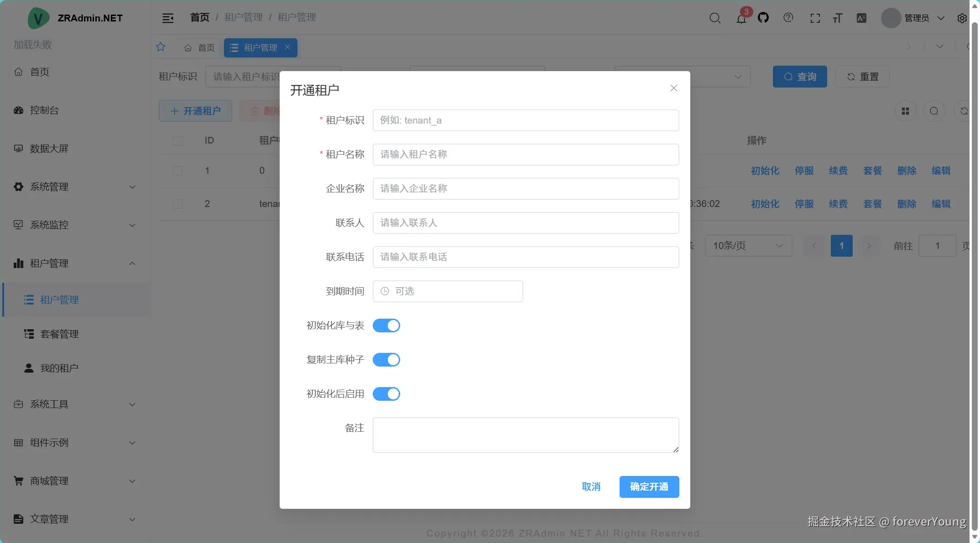The height and width of the screenshot is (543, 980).
Task: Toggle 初始化后启用 switch
Action: tap(386, 394)
